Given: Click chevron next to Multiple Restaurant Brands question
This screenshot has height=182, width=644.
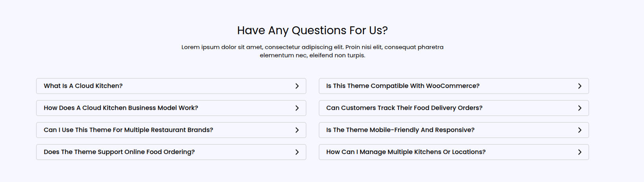Looking at the screenshot, I should [x=297, y=130].
